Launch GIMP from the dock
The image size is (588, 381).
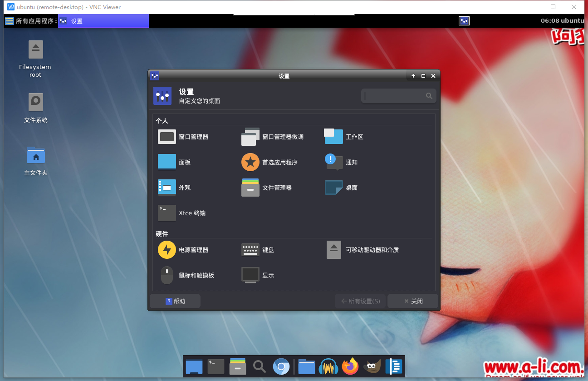click(372, 366)
